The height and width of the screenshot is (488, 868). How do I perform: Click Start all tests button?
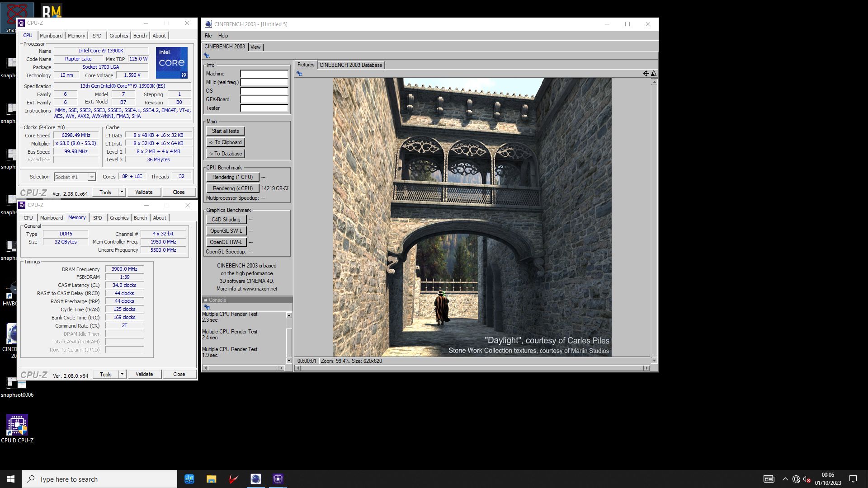coord(225,131)
